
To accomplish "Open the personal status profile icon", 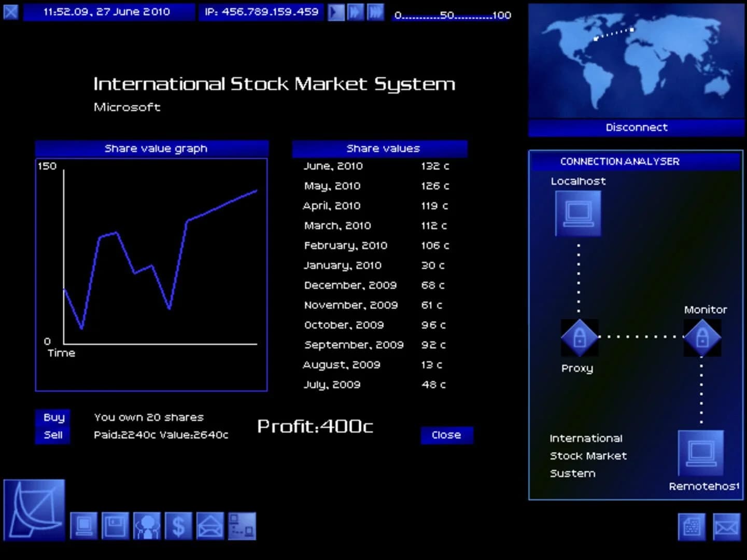I will (147, 525).
